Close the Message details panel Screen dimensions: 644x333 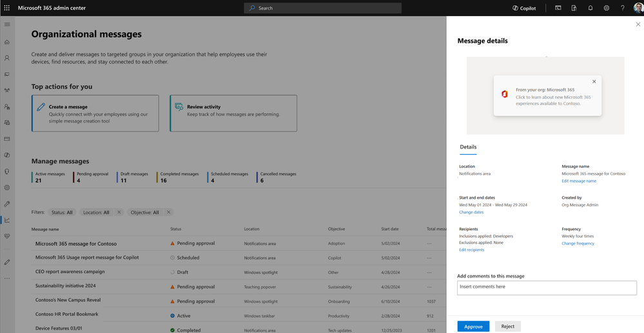[638, 25]
